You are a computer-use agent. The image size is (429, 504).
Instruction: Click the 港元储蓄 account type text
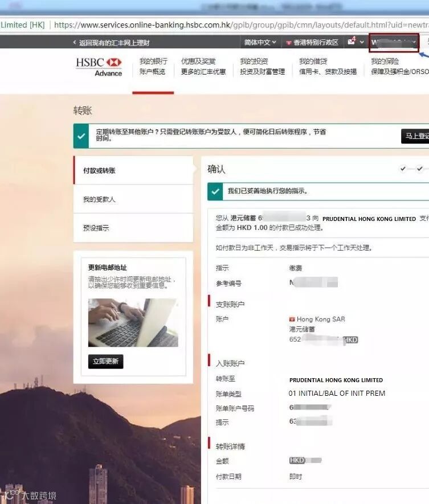(x=302, y=329)
